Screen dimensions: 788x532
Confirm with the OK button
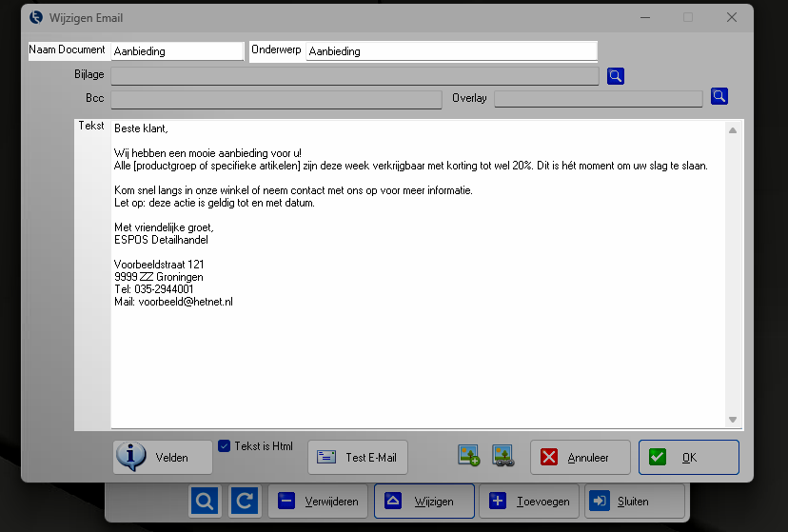[688, 457]
